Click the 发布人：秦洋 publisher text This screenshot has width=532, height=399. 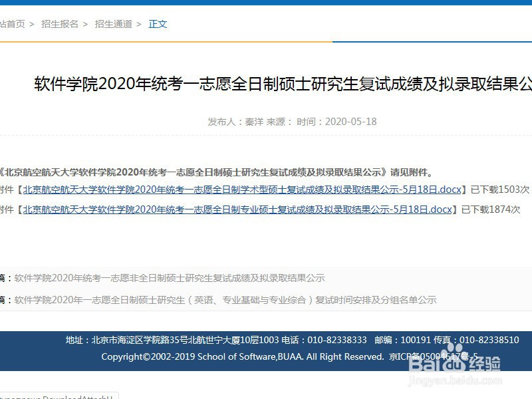point(235,122)
